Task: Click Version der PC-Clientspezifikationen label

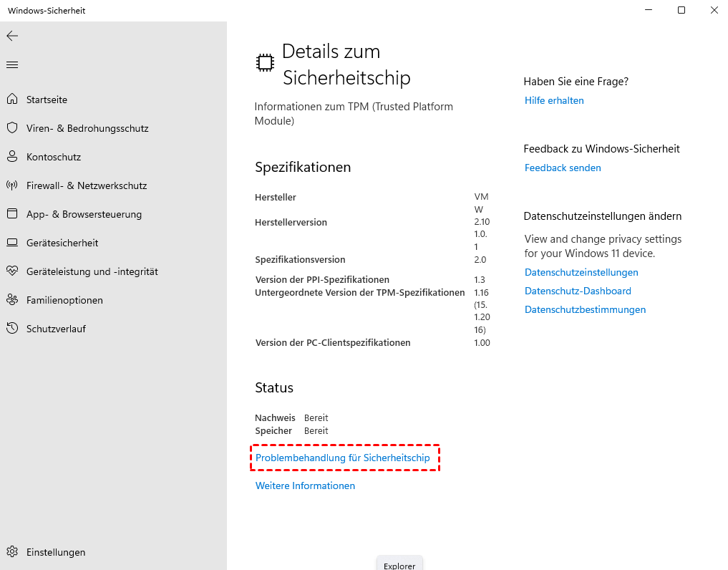Action: coord(333,343)
